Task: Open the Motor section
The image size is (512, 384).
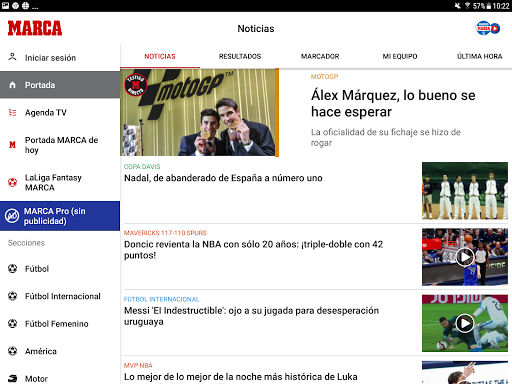Action: (x=60, y=378)
